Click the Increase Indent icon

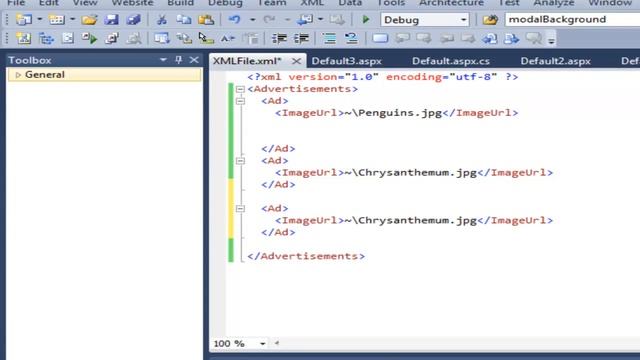301,39
